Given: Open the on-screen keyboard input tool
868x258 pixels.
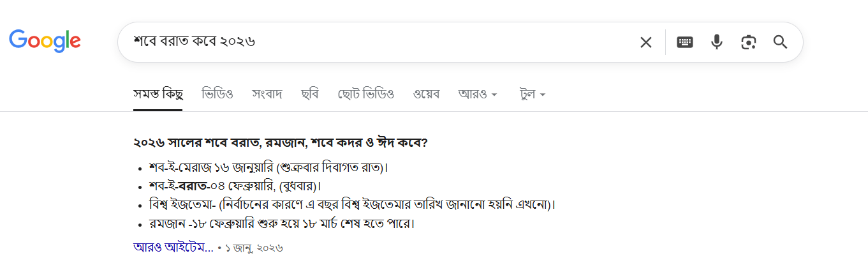Looking at the screenshot, I should point(685,42).
